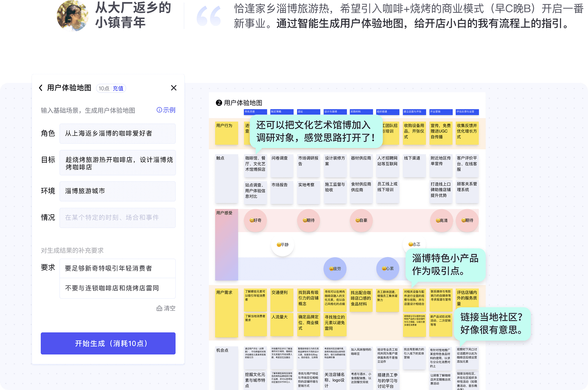Click the 情况 placeholder input field

pos(118,218)
